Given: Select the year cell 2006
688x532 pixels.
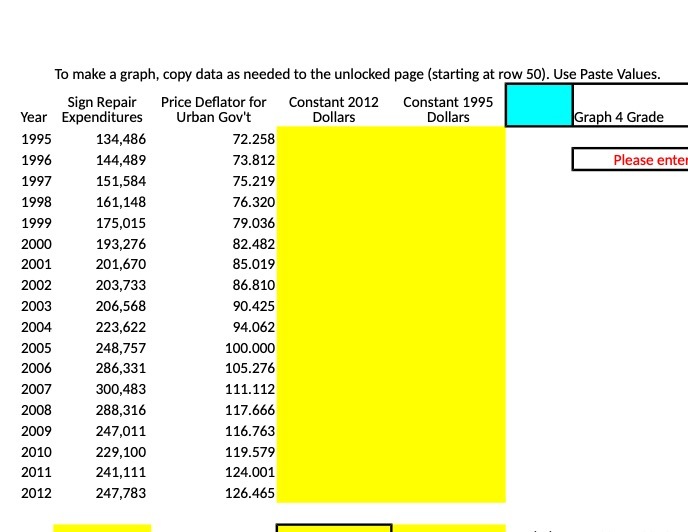Looking at the screenshot, I should point(36,368).
